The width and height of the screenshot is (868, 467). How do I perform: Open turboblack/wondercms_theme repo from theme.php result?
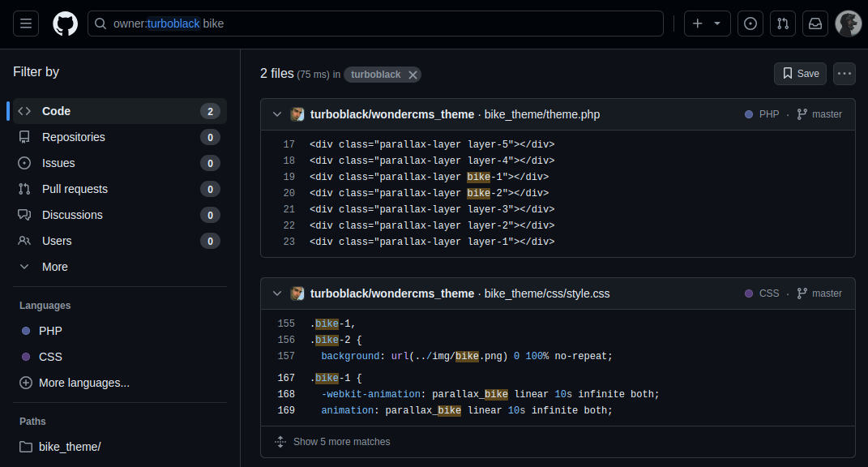[x=392, y=114]
